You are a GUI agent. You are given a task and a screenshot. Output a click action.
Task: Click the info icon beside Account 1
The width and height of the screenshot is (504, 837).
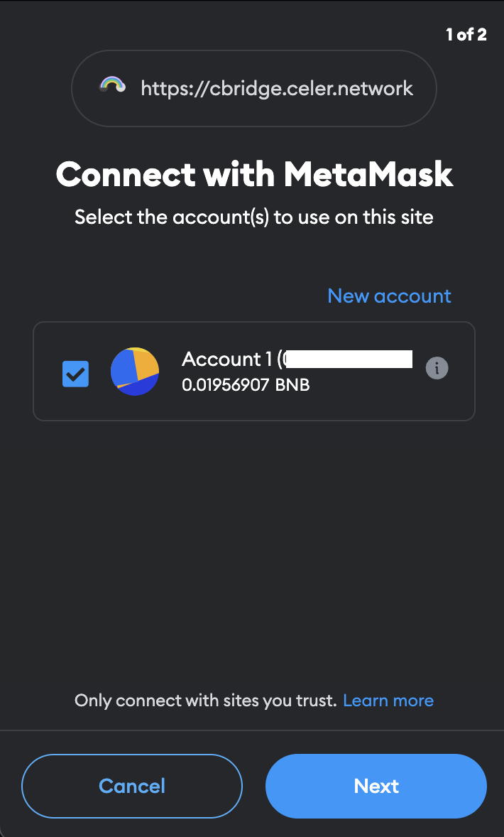[437, 368]
